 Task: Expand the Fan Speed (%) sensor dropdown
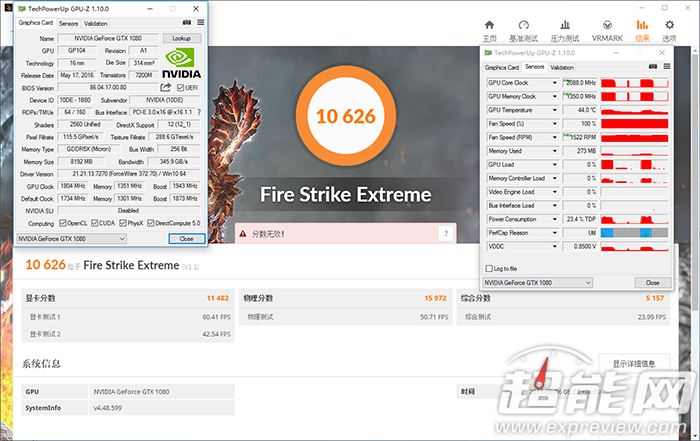coord(555,124)
